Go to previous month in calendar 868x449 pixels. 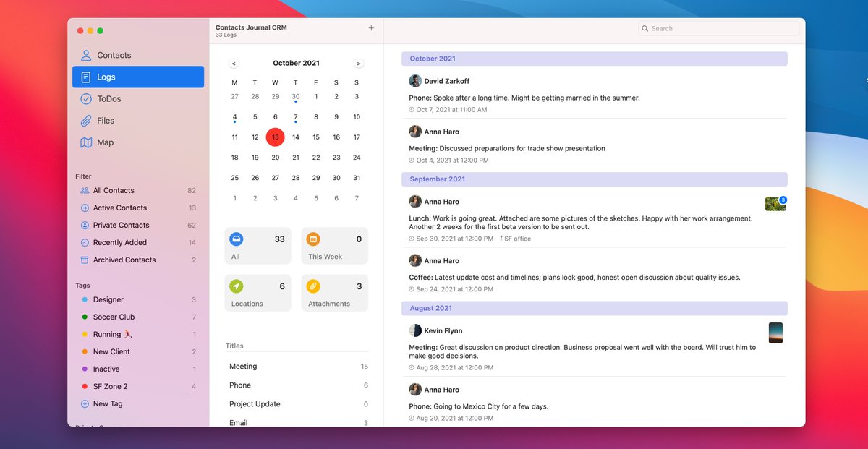(x=234, y=64)
